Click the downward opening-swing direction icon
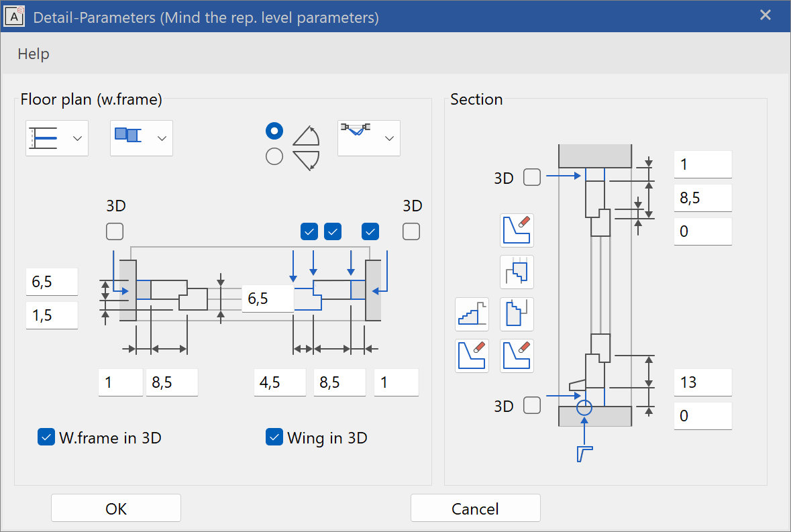Screen dimensions: 791x532 306,160
